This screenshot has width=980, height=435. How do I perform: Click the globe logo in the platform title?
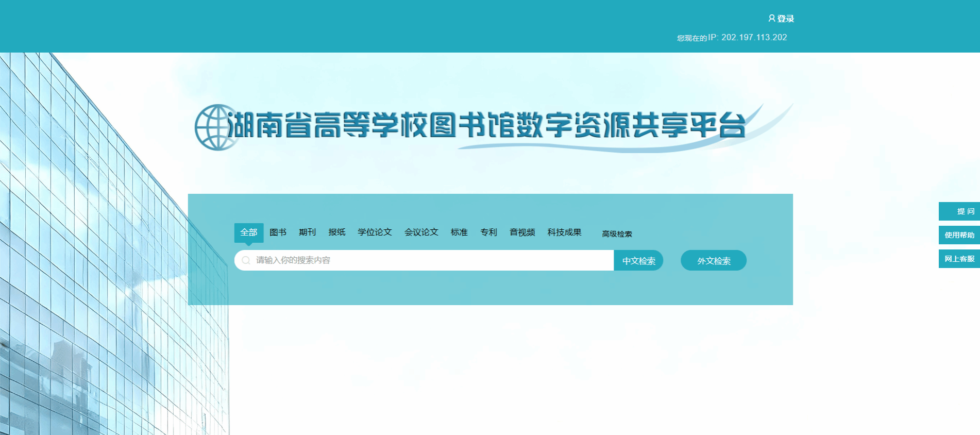tap(216, 127)
